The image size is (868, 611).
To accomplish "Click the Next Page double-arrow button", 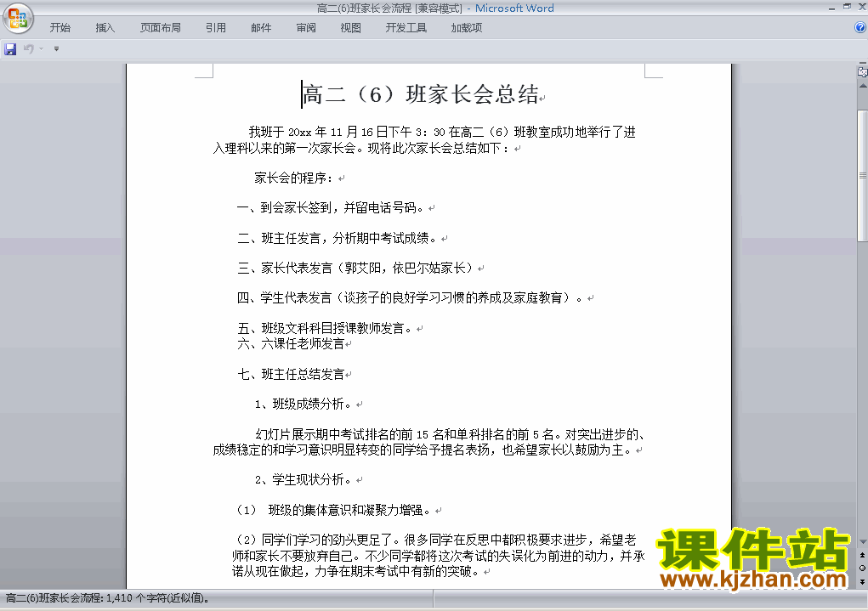I will (x=862, y=581).
